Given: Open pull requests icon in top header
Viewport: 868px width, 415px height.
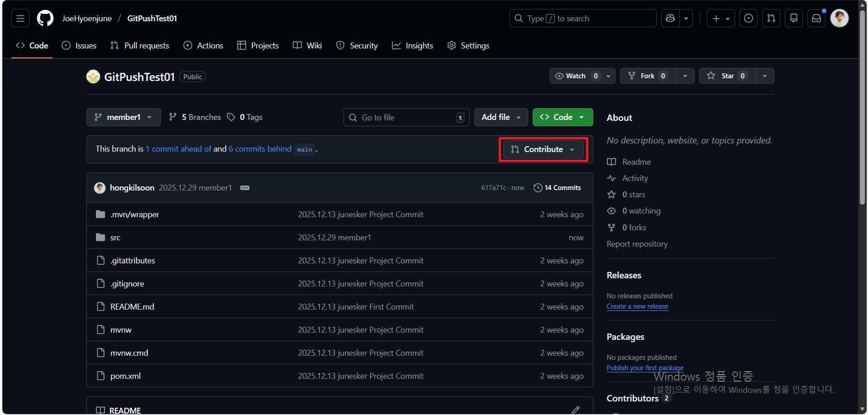Looking at the screenshot, I should (x=771, y=19).
